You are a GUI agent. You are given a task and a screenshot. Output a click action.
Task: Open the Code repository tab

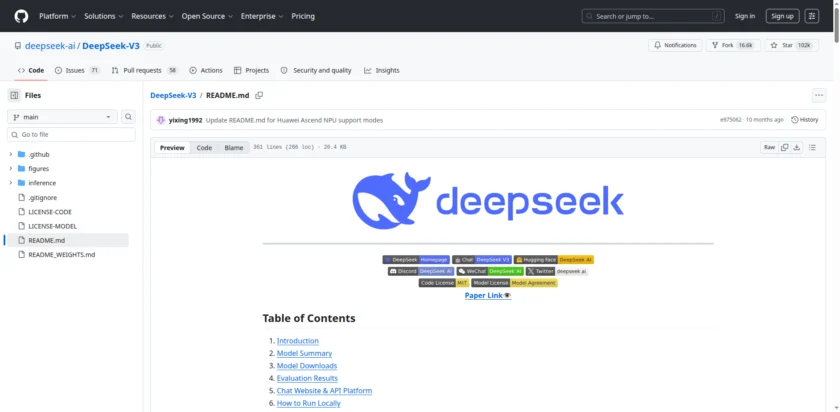click(x=31, y=70)
